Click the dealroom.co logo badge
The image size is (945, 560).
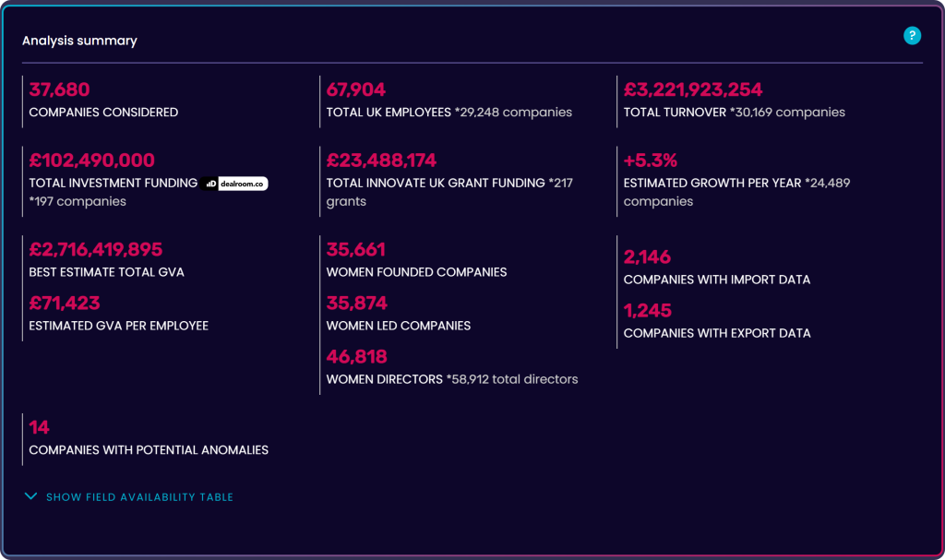pos(235,184)
